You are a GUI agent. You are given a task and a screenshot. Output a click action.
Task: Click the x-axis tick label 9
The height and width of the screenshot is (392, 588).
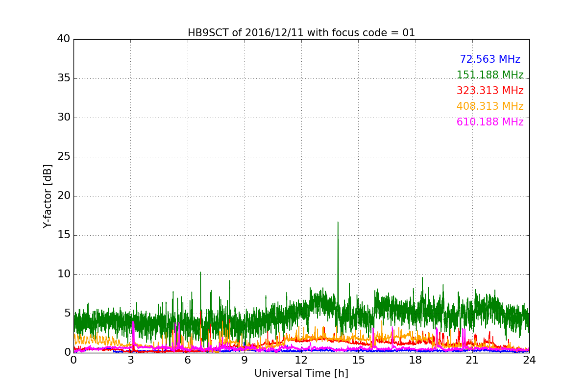tap(245, 360)
